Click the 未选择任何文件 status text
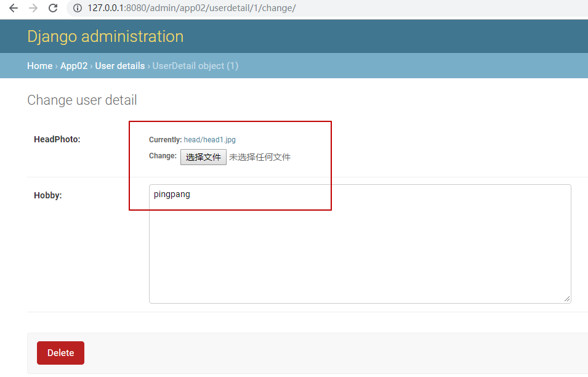 [259, 157]
